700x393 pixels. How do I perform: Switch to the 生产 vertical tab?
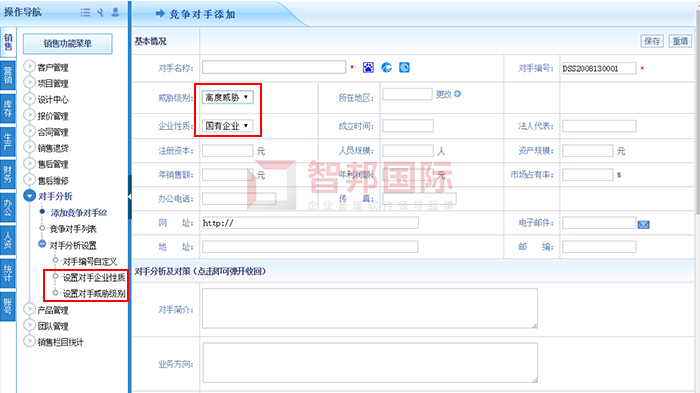pos(8,141)
